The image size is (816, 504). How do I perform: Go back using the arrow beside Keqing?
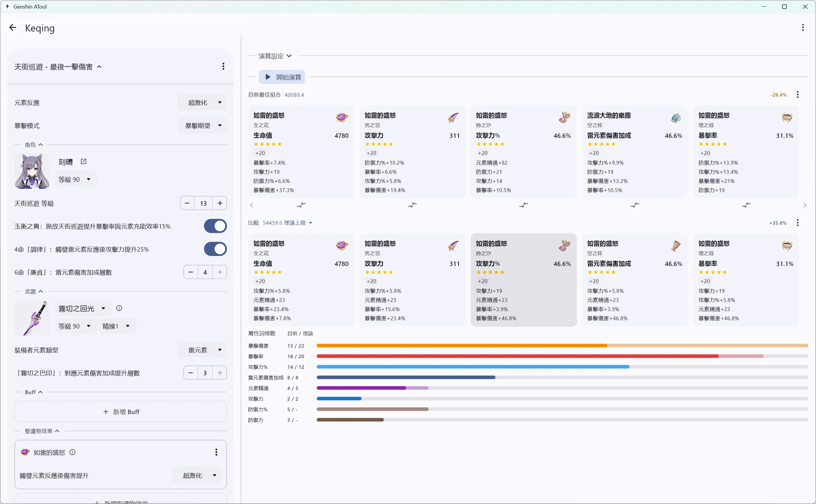click(x=13, y=28)
